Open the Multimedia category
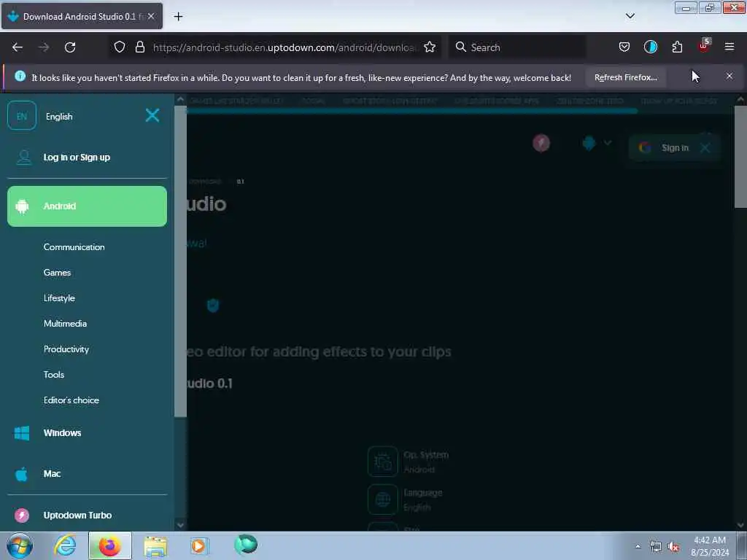This screenshot has width=747, height=560. (x=65, y=323)
